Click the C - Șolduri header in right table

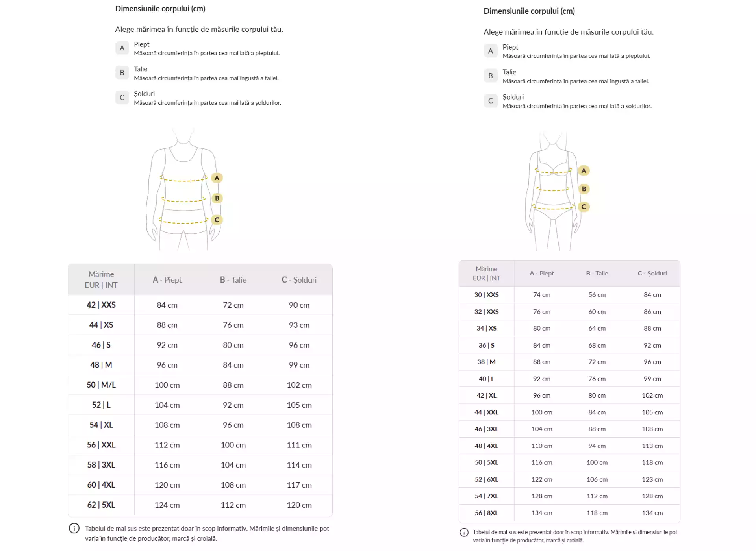[652, 274]
